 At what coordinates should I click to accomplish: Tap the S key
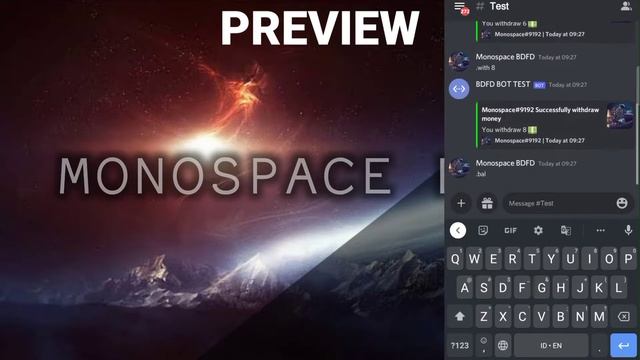484,287
